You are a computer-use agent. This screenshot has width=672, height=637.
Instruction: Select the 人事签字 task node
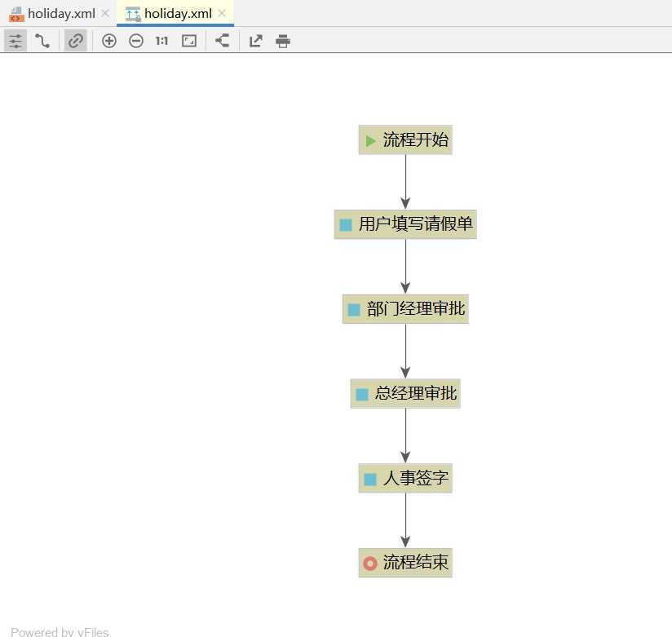(x=405, y=478)
